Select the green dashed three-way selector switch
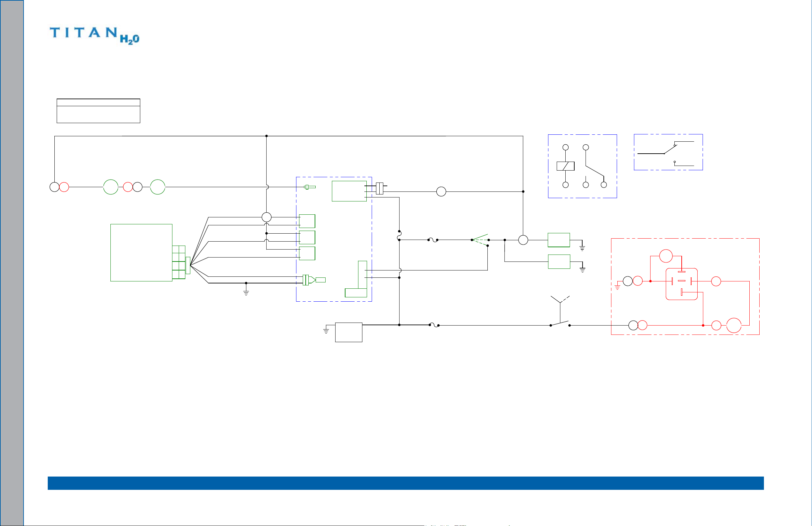Screen dimensions: 812x526 pos(480,240)
